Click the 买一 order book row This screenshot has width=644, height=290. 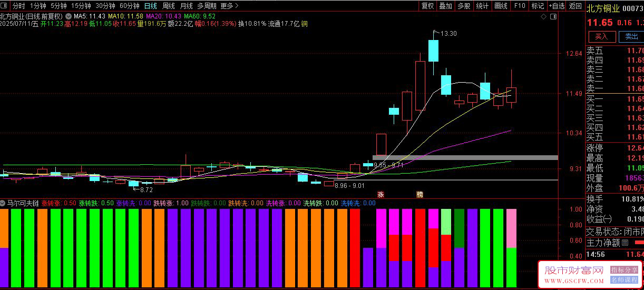click(x=615, y=99)
